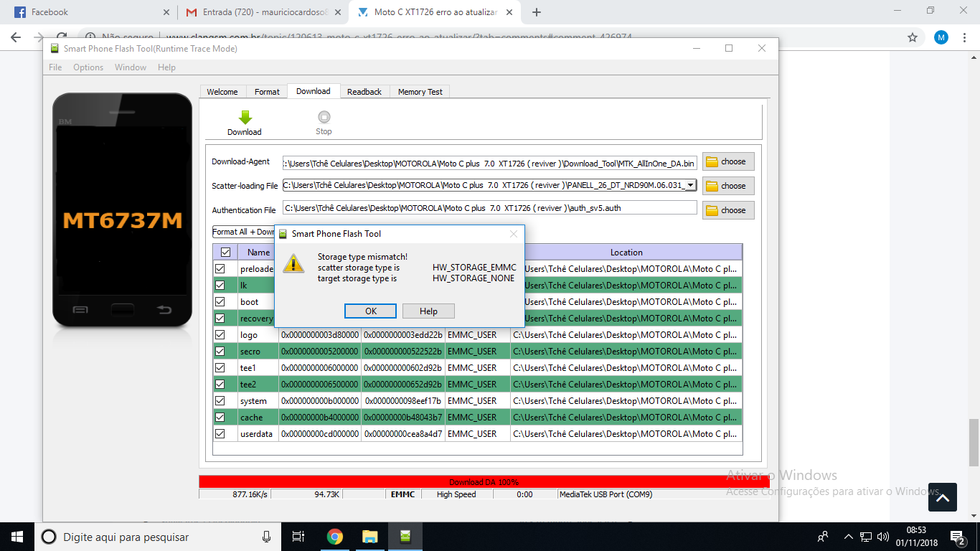Viewport: 980px width, 551px height.
Task: Click the Chrome reload page icon
Action: tap(62, 37)
